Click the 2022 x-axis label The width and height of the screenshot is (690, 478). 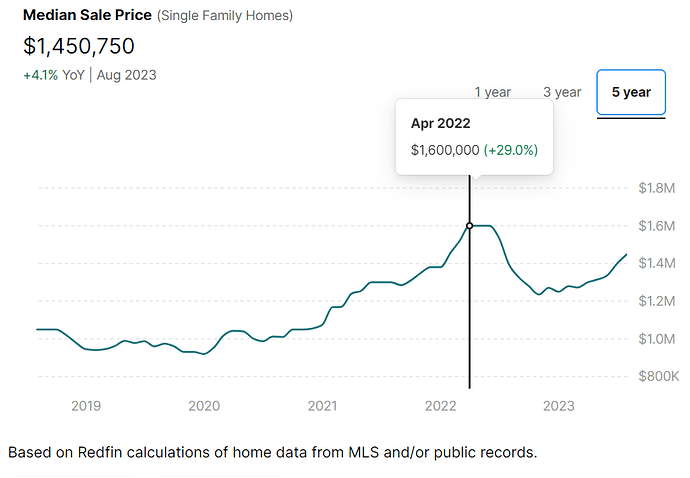(440, 405)
